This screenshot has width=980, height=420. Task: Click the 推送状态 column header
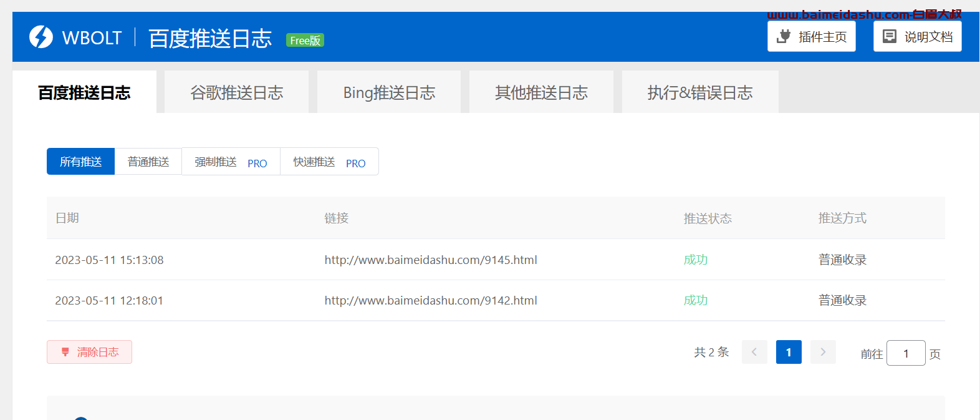[708, 218]
